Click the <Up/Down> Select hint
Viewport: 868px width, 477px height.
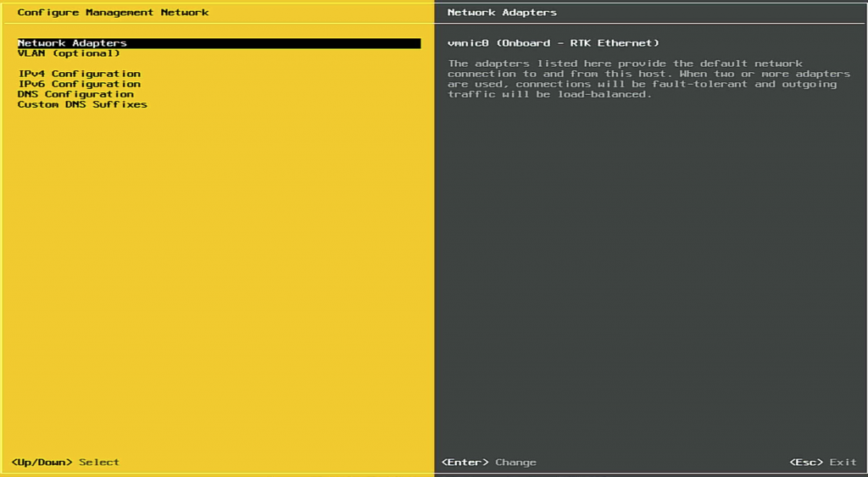tap(65, 462)
